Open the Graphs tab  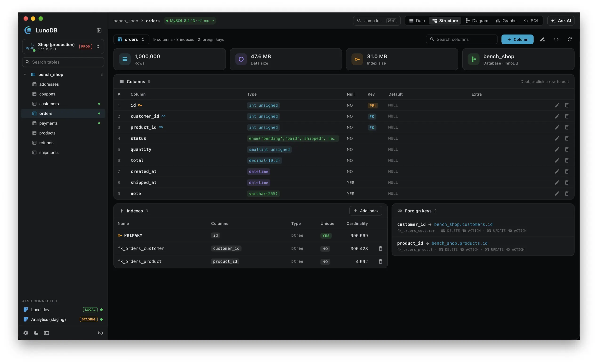[x=506, y=21]
